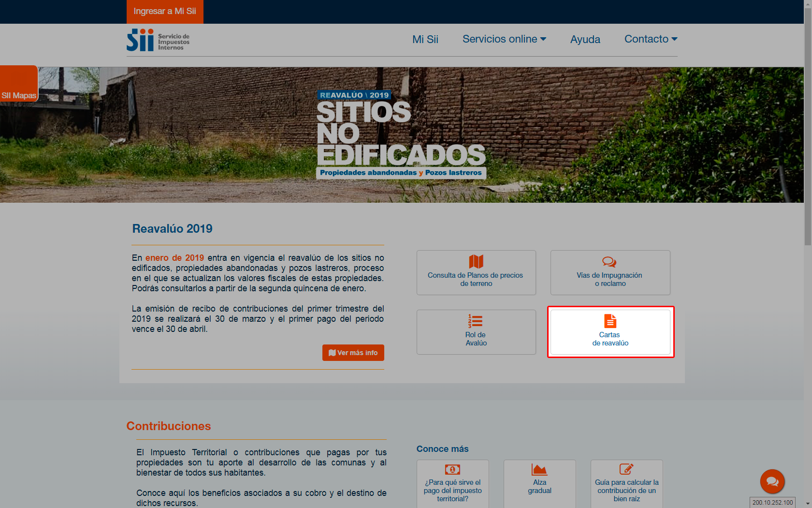Click the scrollbar down arrow
The height and width of the screenshot is (508, 812).
(x=808, y=504)
